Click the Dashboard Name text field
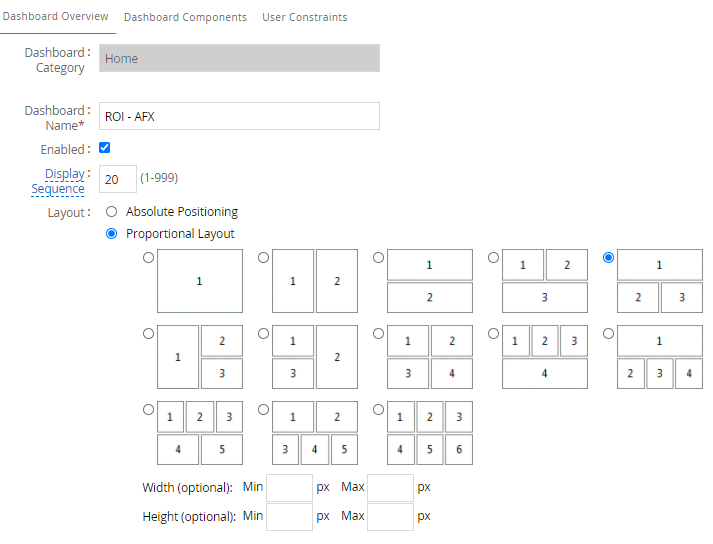Viewport: 713px width, 544px height. coord(239,116)
